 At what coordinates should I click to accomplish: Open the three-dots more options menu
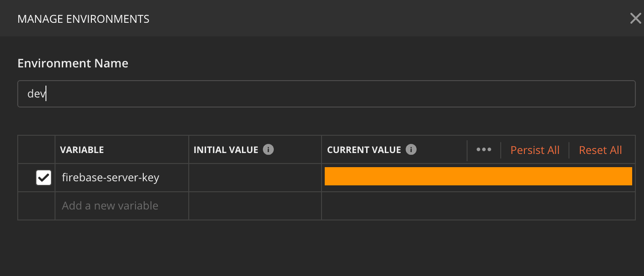point(483,150)
